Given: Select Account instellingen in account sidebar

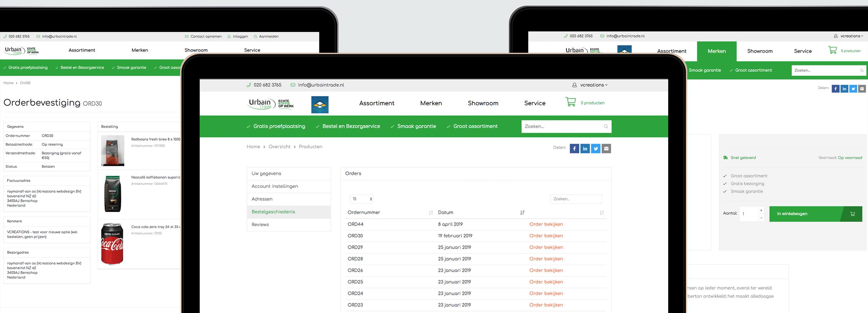Looking at the screenshot, I should tap(289, 186).
